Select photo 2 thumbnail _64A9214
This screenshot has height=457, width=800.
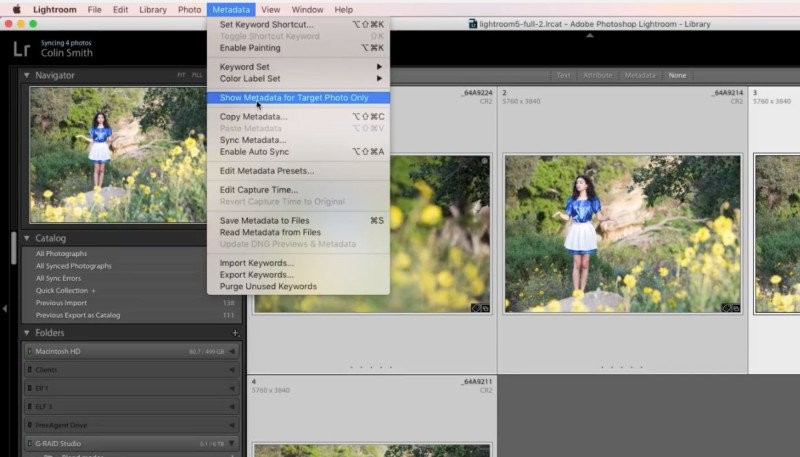(x=622, y=234)
